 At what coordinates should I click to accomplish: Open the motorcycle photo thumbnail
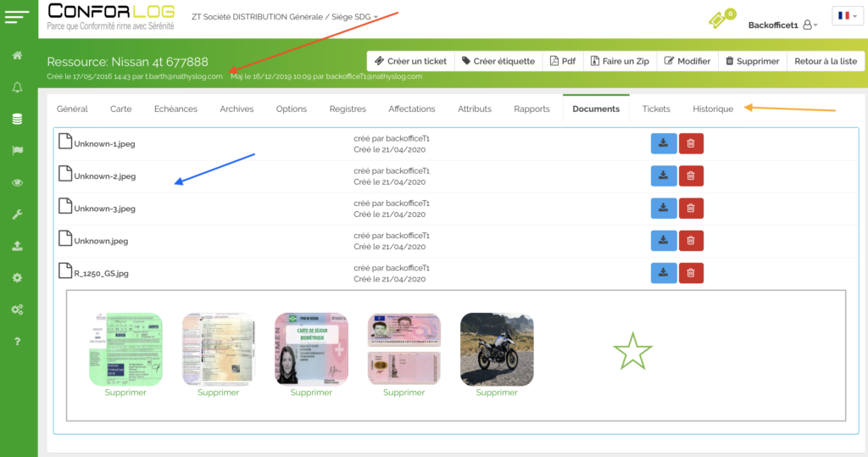pyautogui.click(x=497, y=349)
